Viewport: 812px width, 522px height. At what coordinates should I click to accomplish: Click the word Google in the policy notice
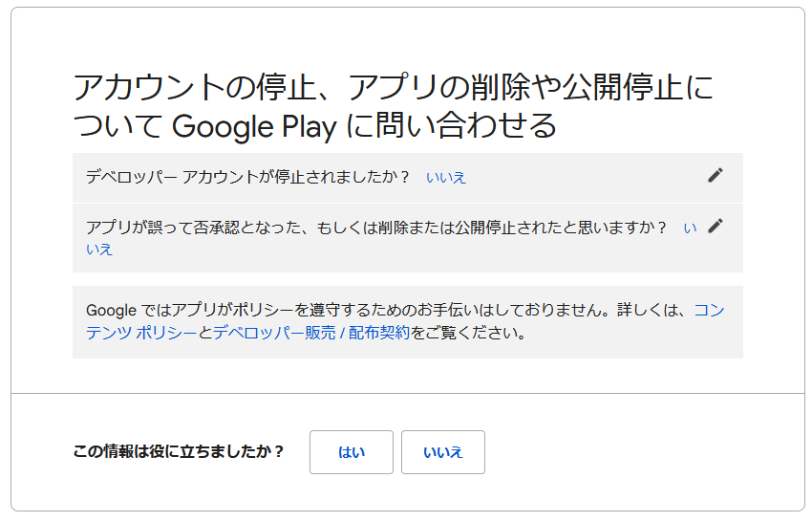[x=111, y=311]
